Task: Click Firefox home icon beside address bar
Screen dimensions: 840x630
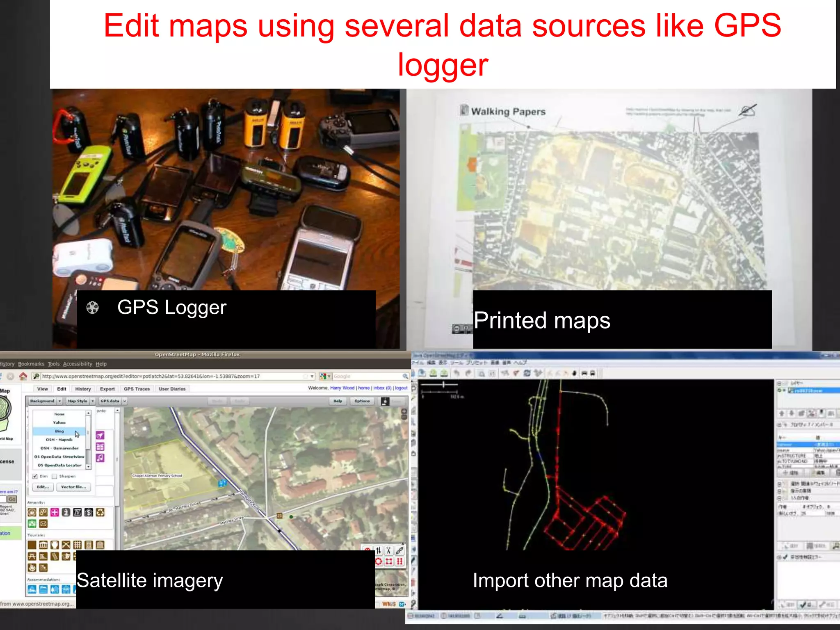Action: point(23,376)
